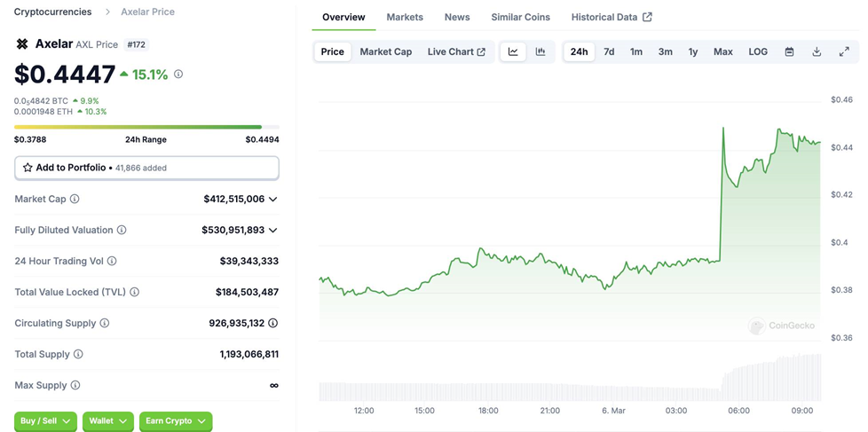Go to Cryptocurrencies breadcrumb link
This screenshot has width=868, height=432.
tap(52, 12)
